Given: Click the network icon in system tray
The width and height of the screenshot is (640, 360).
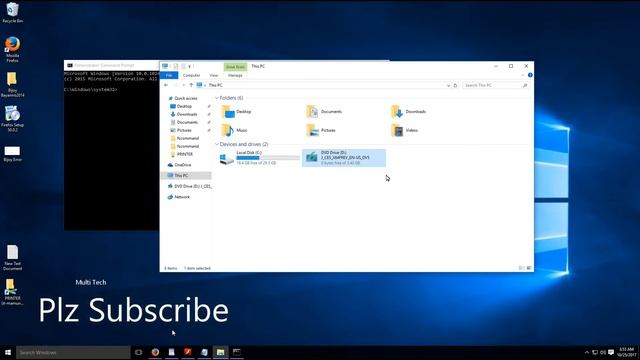Looking at the screenshot, I should (x=595, y=352).
